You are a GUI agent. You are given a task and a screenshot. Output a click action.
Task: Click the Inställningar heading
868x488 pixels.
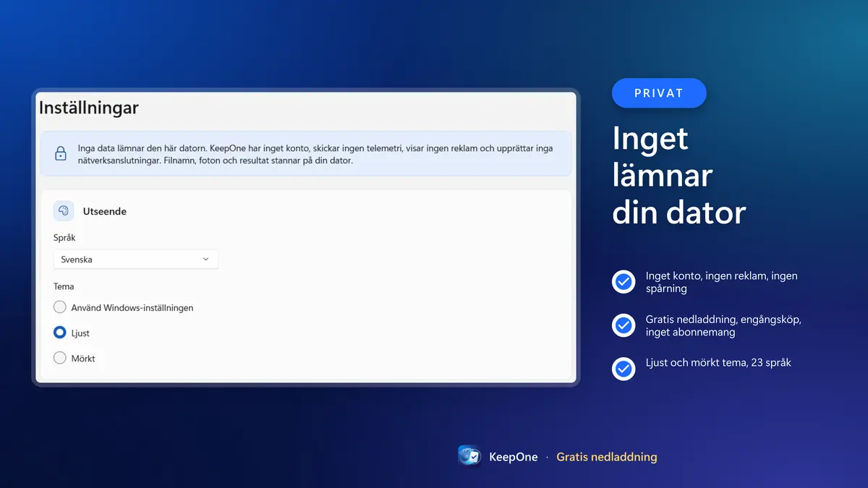[88, 108]
